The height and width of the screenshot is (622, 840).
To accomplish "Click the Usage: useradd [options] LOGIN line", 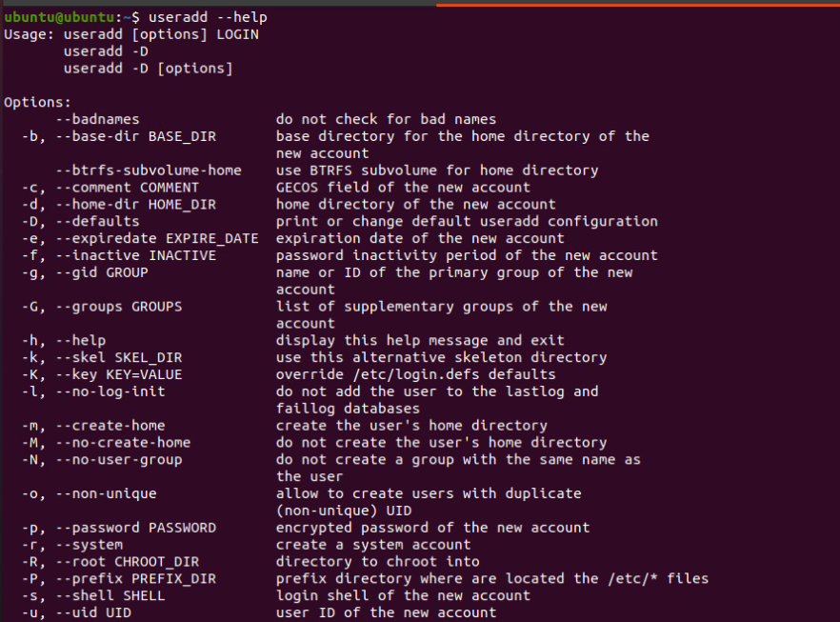I will (131, 34).
